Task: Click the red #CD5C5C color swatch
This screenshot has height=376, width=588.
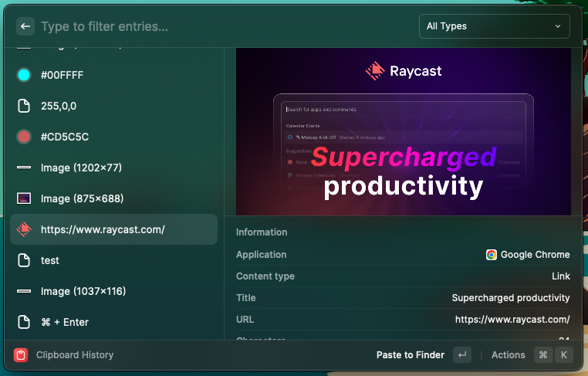Action: pos(24,137)
